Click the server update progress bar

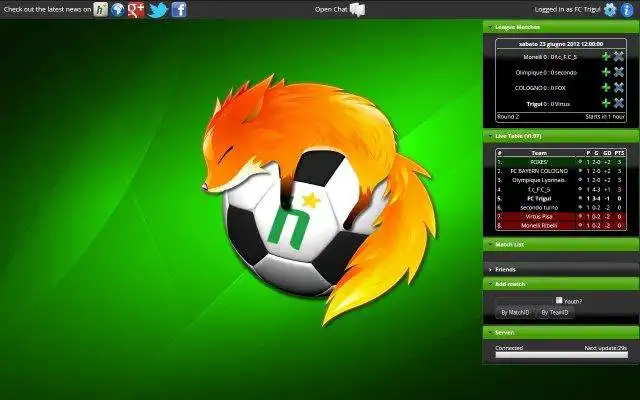(x=561, y=355)
